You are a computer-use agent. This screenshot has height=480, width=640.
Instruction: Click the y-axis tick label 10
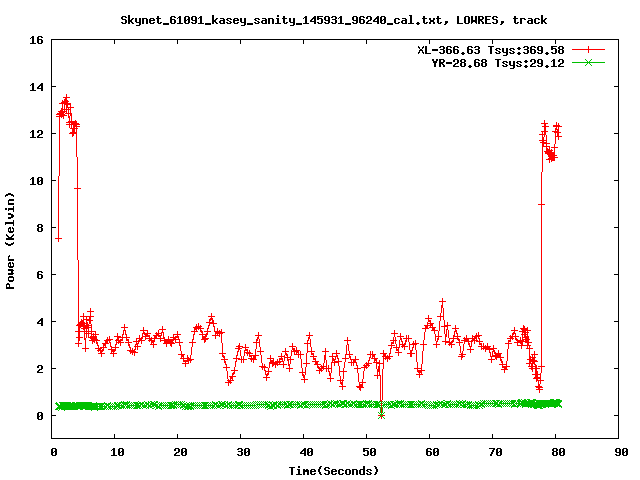tap(35, 181)
